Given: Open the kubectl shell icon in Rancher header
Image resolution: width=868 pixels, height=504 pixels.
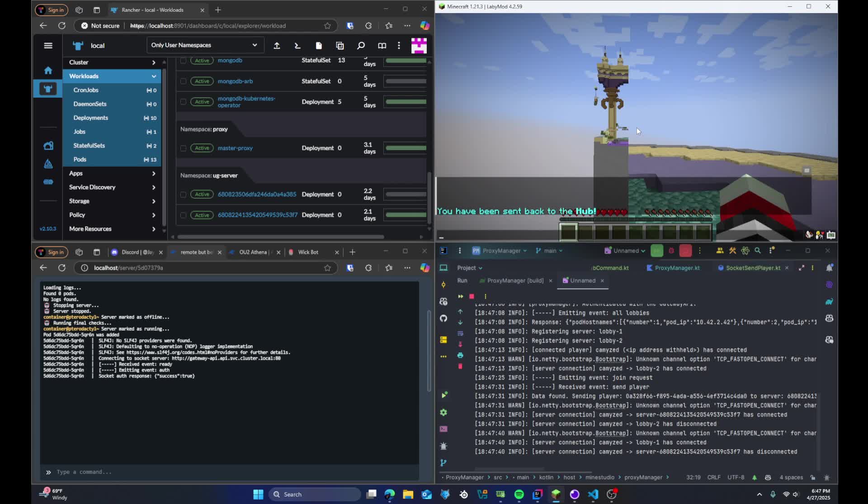Looking at the screenshot, I should click(x=297, y=45).
